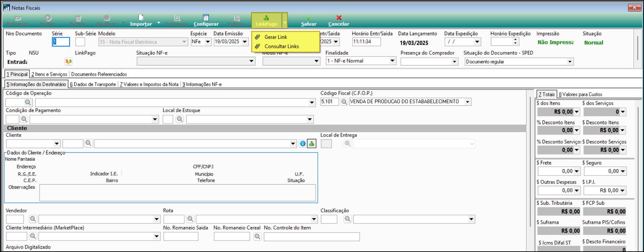This screenshot has height=252, width=644.
Task: Click Local de Estoque search icon
Action: click(x=180, y=119)
